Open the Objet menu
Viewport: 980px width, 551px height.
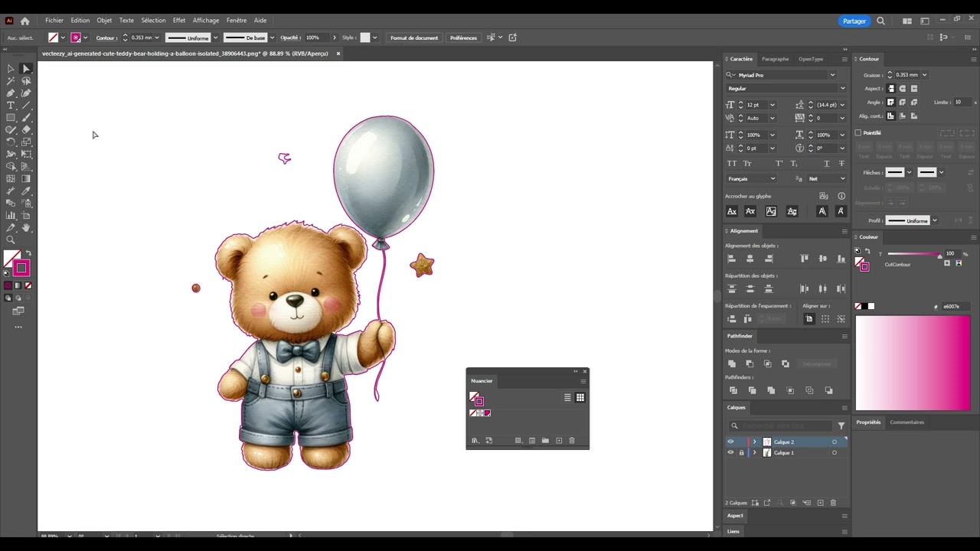pos(104,21)
